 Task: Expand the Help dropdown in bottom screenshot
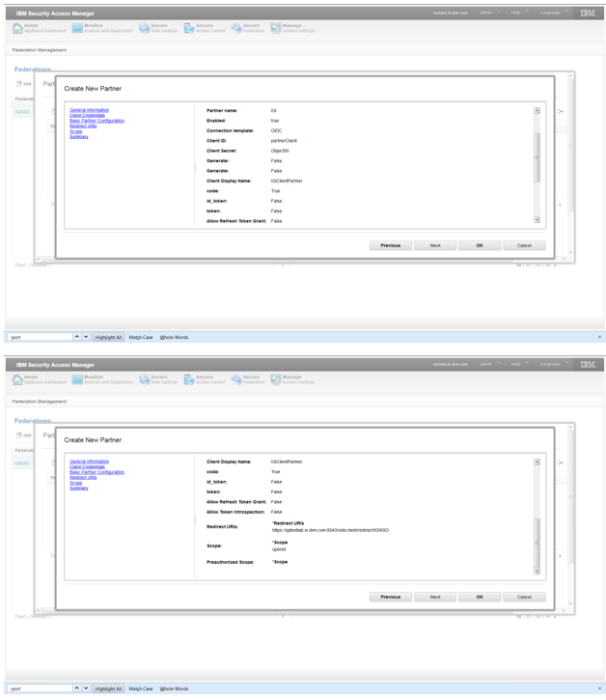pos(519,364)
